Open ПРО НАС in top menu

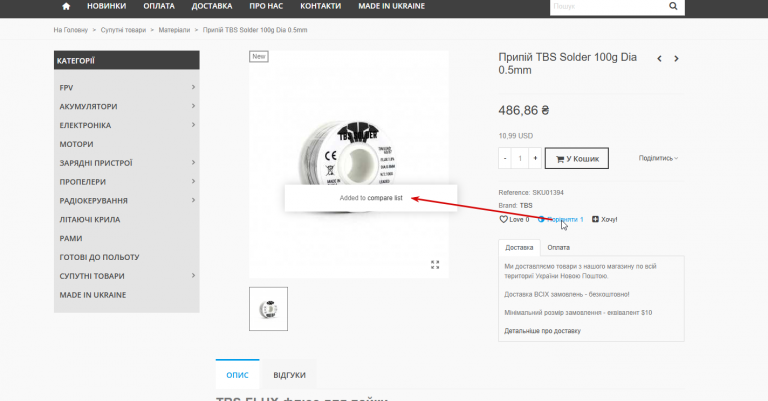click(266, 6)
